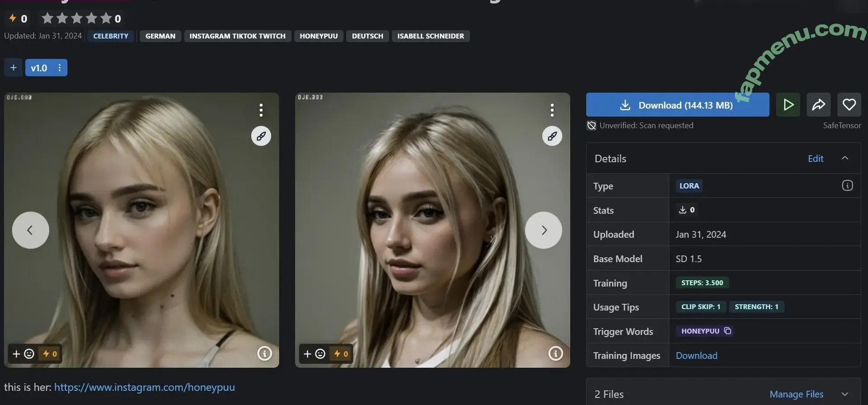Click the Type info icon in Details
The image size is (868, 405).
[x=847, y=186]
